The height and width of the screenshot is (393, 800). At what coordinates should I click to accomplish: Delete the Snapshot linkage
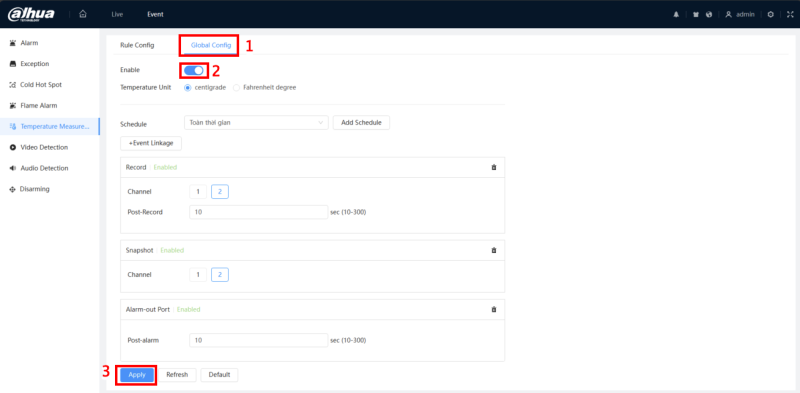493,251
